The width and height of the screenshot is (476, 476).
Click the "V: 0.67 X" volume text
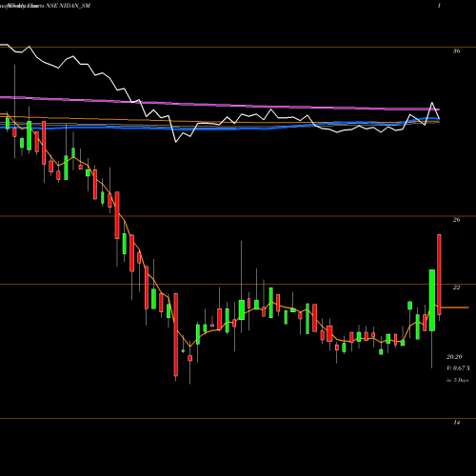(458, 368)
